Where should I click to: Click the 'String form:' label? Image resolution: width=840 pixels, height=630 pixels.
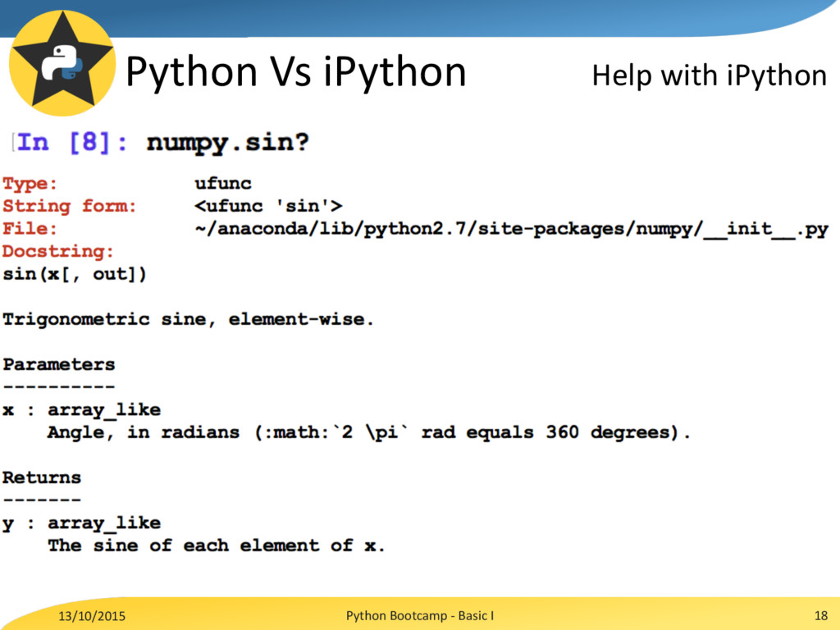click(69, 206)
